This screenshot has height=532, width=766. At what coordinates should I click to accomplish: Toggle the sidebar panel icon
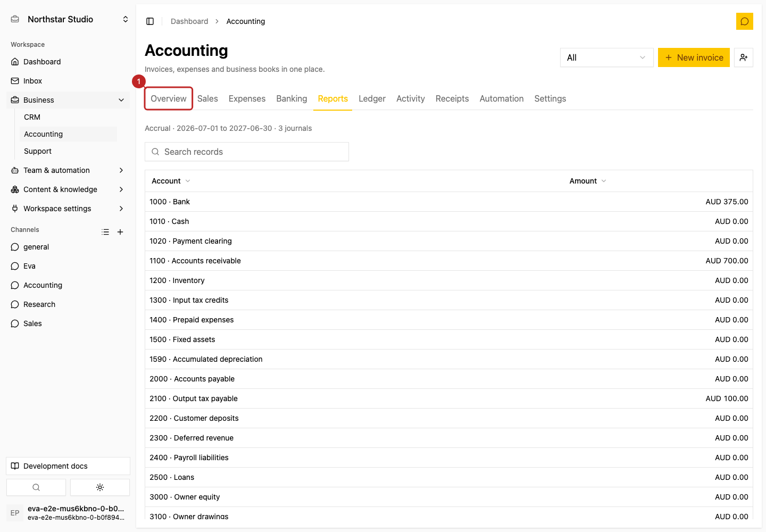pyautogui.click(x=150, y=21)
